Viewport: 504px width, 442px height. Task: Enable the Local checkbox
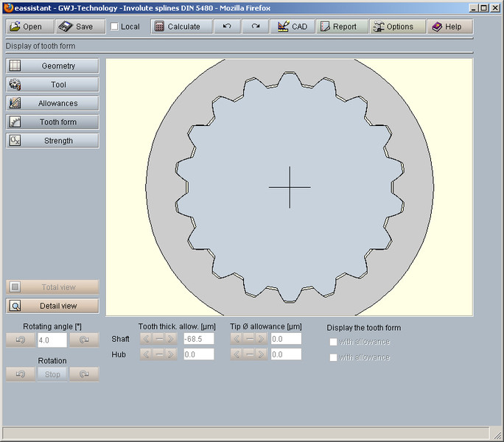[114, 27]
